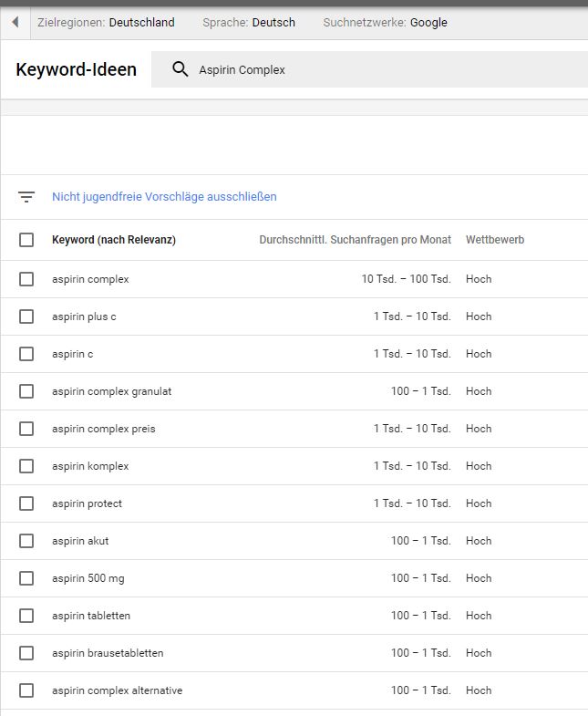Sort by Keyword (nach Relevanz) header

tap(114, 240)
